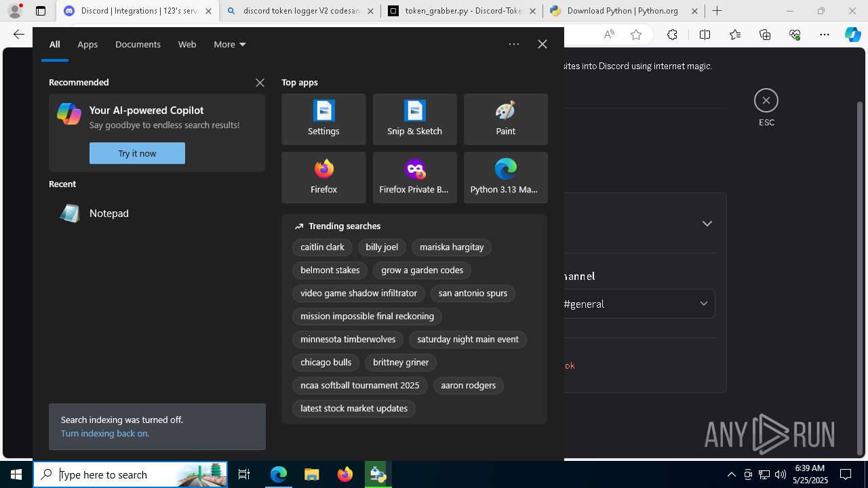Open Edge Favorites star-list icon
The height and width of the screenshot is (488, 868).
pos(735,35)
